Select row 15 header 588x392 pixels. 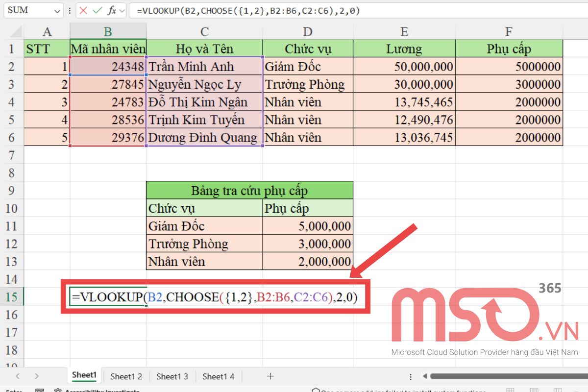click(12, 296)
